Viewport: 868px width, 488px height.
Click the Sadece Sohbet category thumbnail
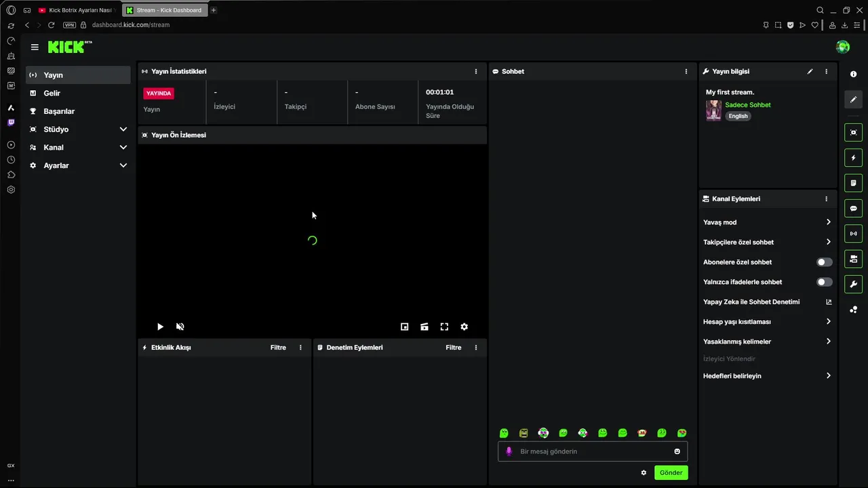(713, 110)
